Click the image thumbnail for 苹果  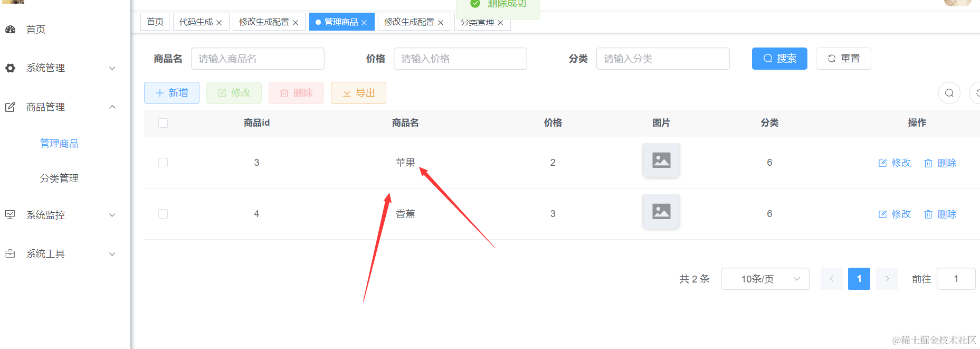(661, 160)
